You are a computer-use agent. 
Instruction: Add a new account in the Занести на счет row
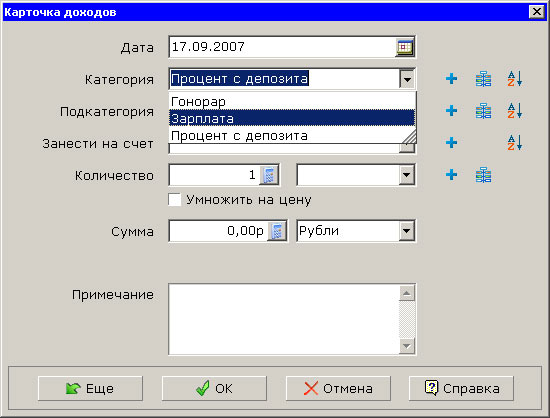click(x=451, y=143)
